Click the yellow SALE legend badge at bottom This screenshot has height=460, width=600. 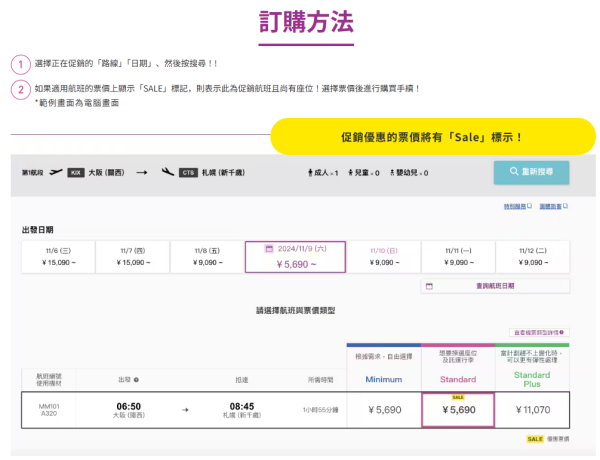tap(535, 439)
